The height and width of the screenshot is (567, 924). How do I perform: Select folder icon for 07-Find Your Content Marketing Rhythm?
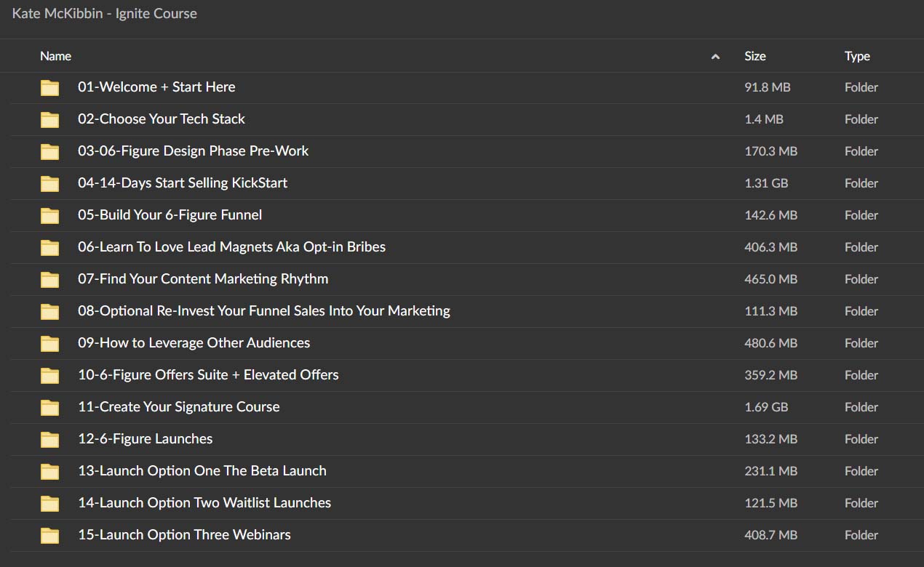(49, 280)
